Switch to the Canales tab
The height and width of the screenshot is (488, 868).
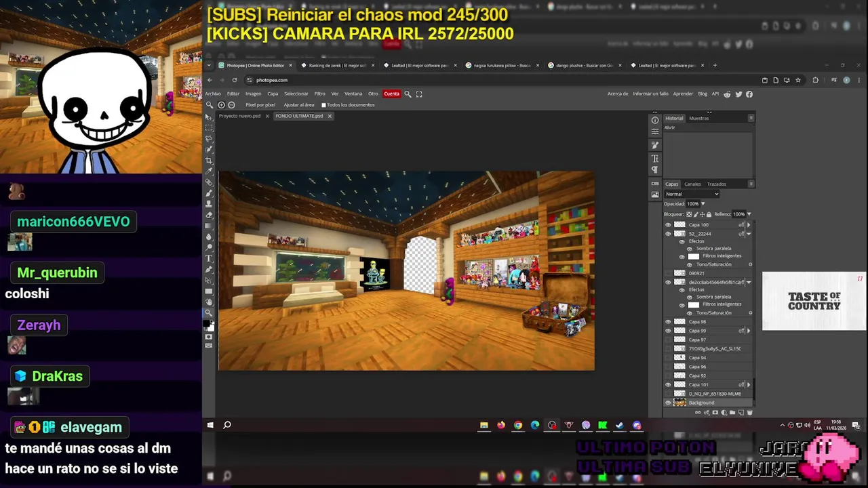(692, 184)
